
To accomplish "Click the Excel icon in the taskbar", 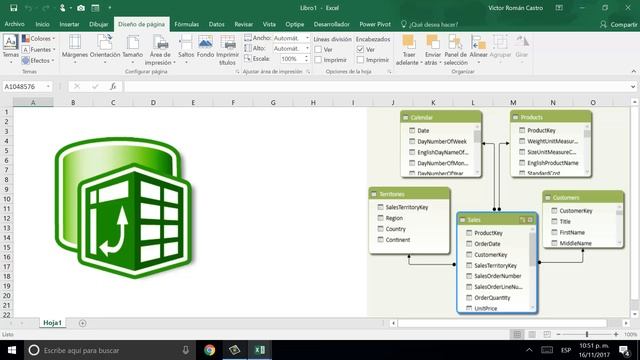I will (260, 350).
